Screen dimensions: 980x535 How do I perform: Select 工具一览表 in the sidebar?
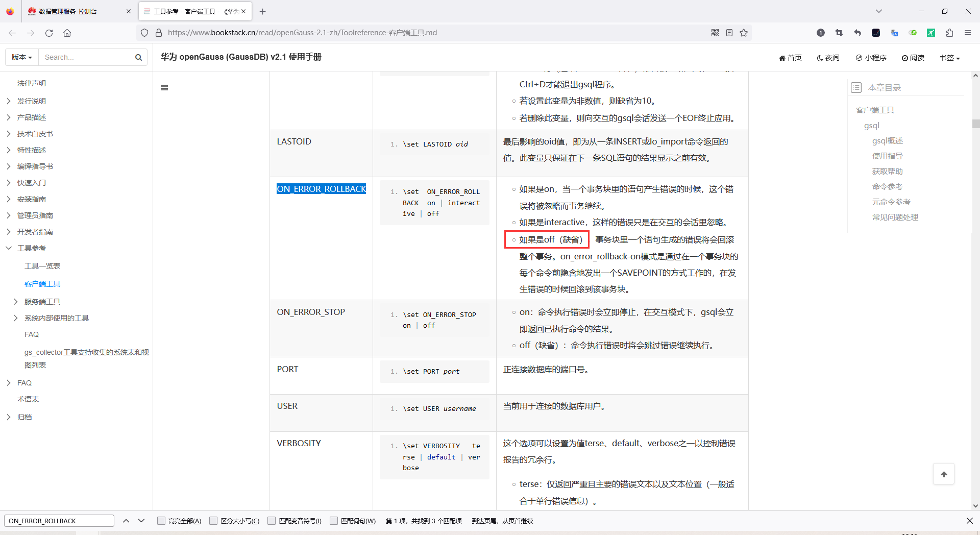pyautogui.click(x=42, y=265)
